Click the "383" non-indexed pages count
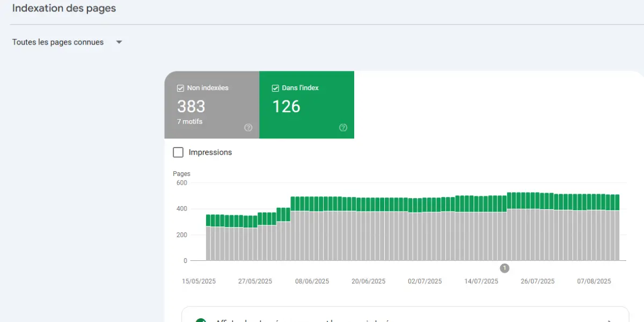 191,106
